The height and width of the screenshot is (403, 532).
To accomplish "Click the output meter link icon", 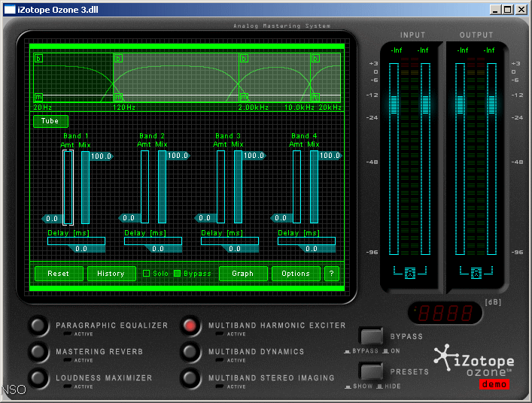I will (x=476, y=273).
